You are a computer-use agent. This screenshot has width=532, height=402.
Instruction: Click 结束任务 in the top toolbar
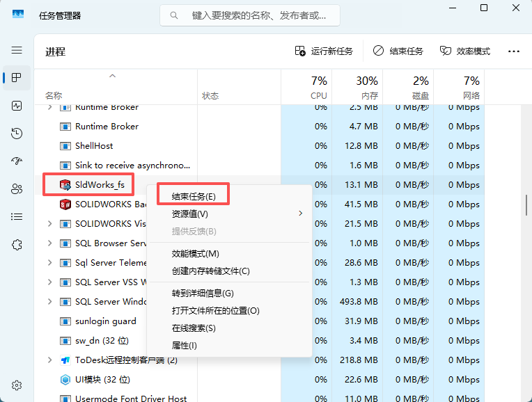pos(398,51)
